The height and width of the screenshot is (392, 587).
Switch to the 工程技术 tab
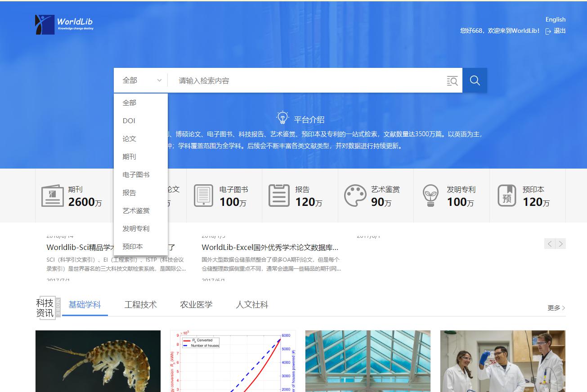coord(140,305)
